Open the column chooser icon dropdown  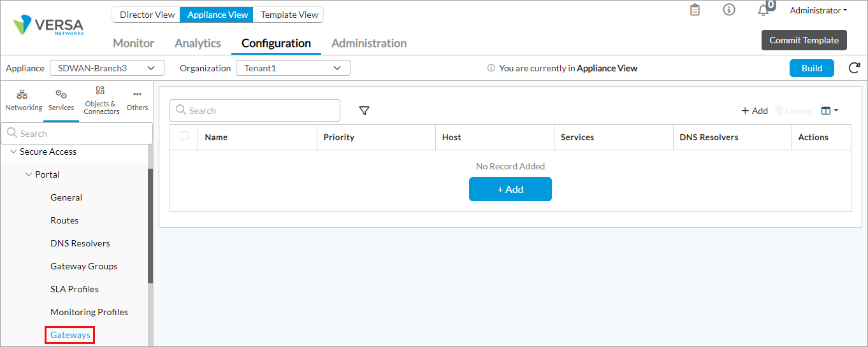tap(829, 111)
